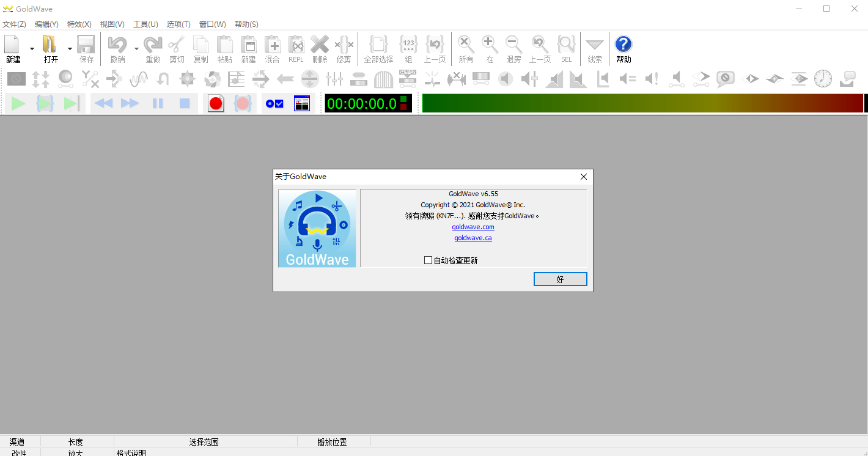Click the 混合 mix clipboard icon

(x=272, y=44)
